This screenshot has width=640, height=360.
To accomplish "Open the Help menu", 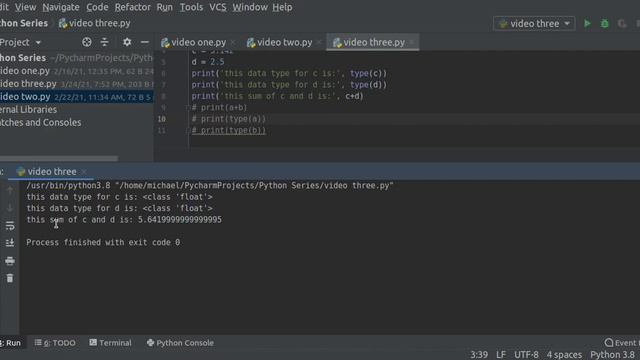I will 282,7.
